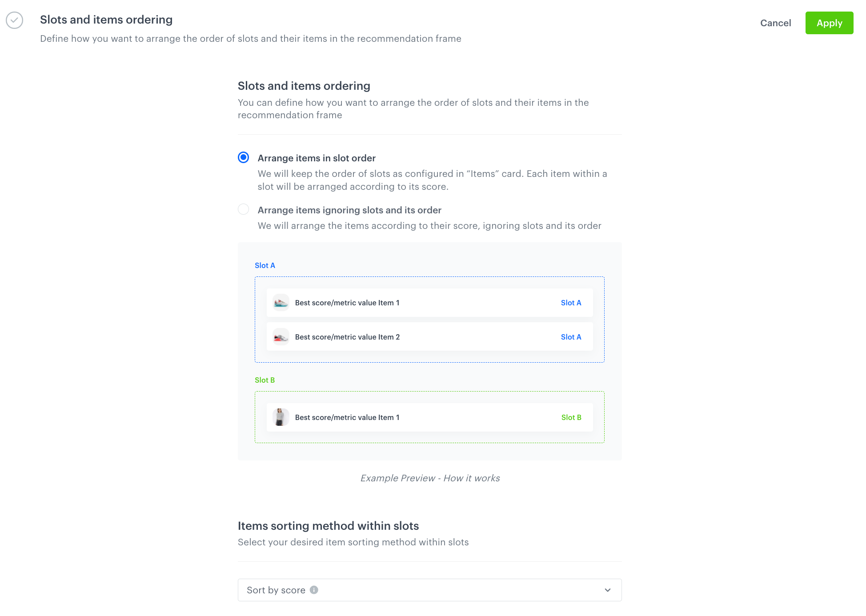Click the circular checkmark step indicator
The width and height of the screenshot is (866, 616).
(x=14, y=20)
